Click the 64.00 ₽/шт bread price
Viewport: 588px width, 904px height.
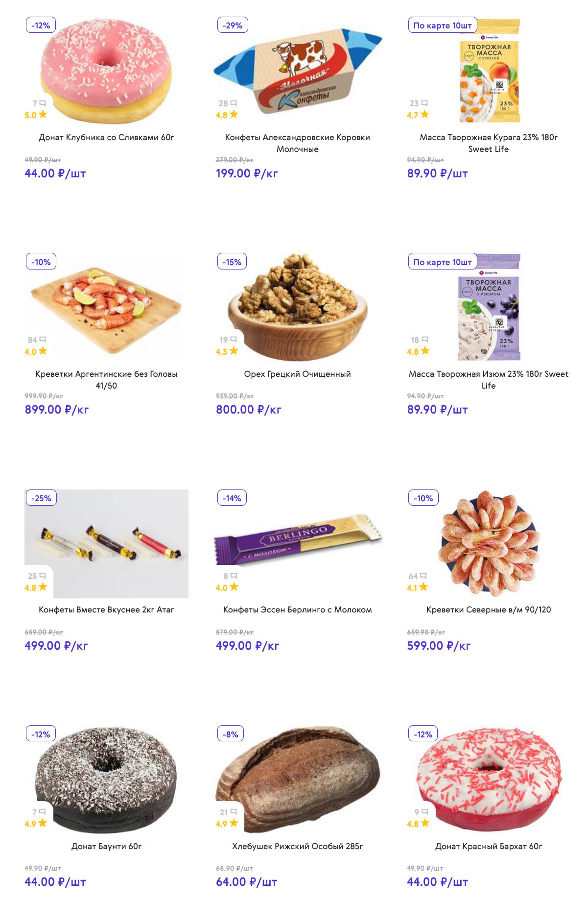(x=246, y=882)
